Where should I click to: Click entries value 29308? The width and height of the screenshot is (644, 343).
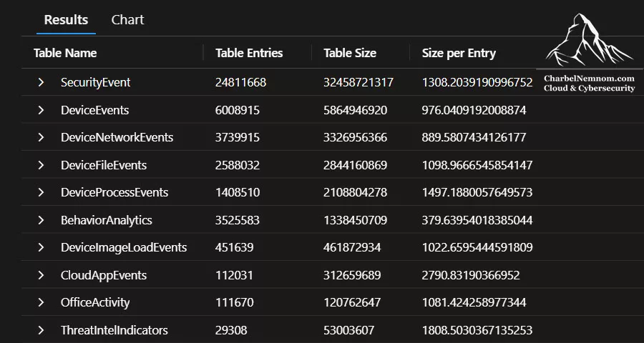[x=231, y=330]
